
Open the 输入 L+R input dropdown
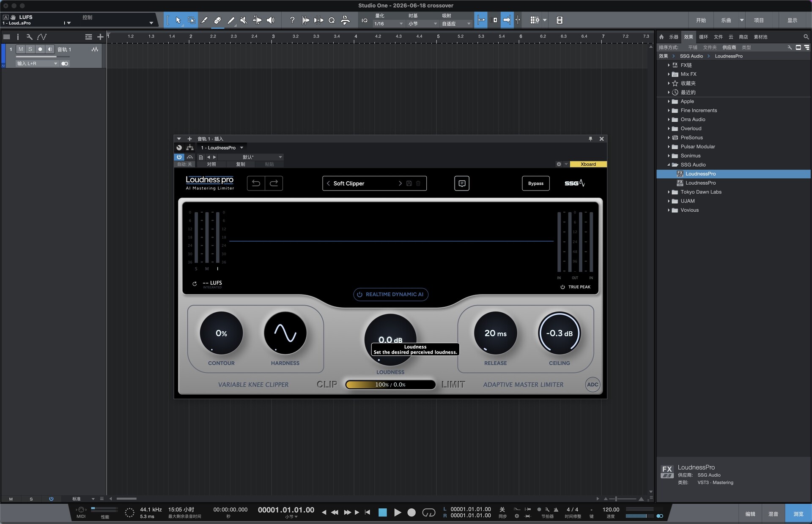point(37,63)
